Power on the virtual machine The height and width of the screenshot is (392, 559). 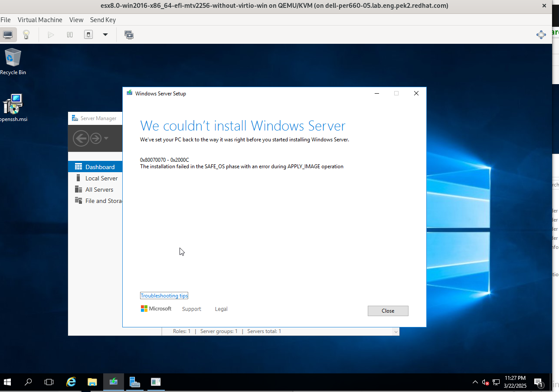coord(51,35)
